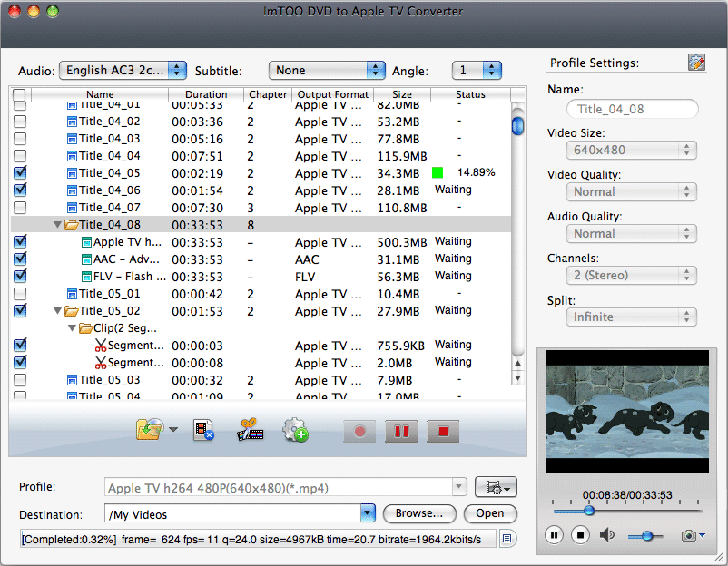This screenshot has height=566, width=728.
Task: Click the Name field showing Title_04_08
Action: [633, 110]
